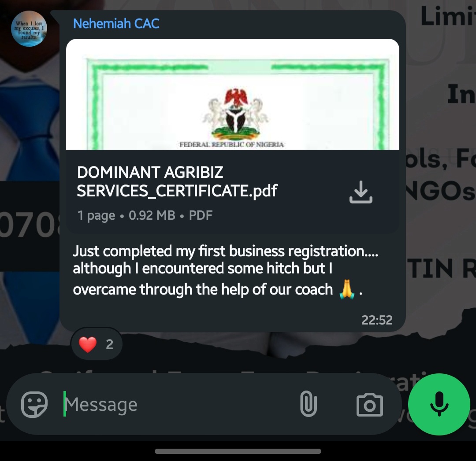Tap the system home gesture bar
Viewport: 476px width, 461px height.
238,451
